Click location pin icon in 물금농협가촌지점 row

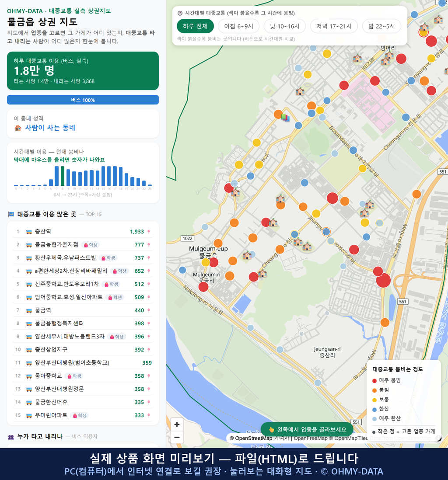click(149, 245)
